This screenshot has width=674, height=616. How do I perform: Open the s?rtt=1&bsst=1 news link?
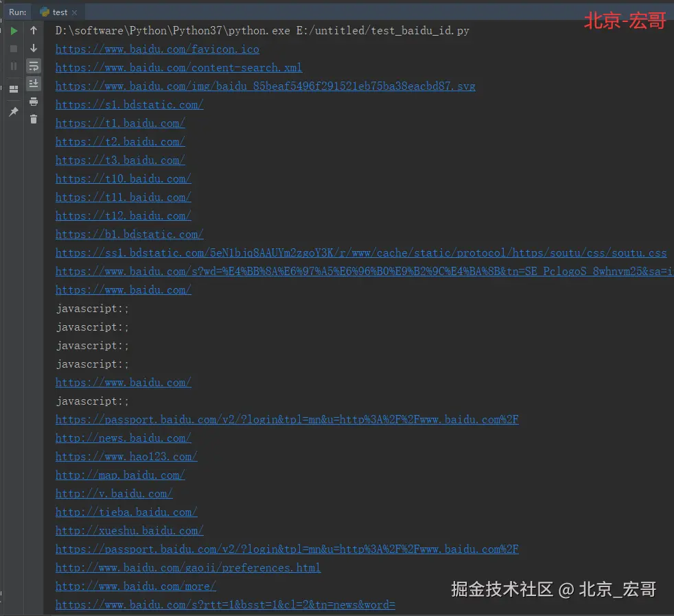tap(225, 605)
